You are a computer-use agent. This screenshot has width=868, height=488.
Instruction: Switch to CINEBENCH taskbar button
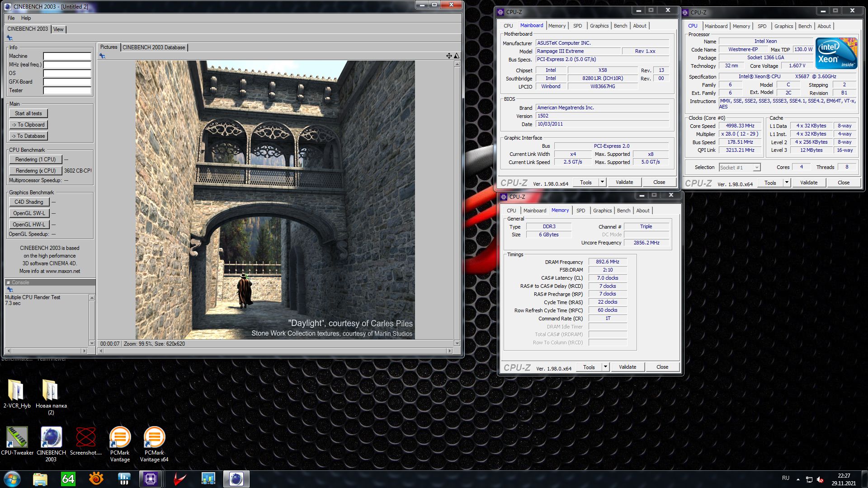[x=236, y=479]
